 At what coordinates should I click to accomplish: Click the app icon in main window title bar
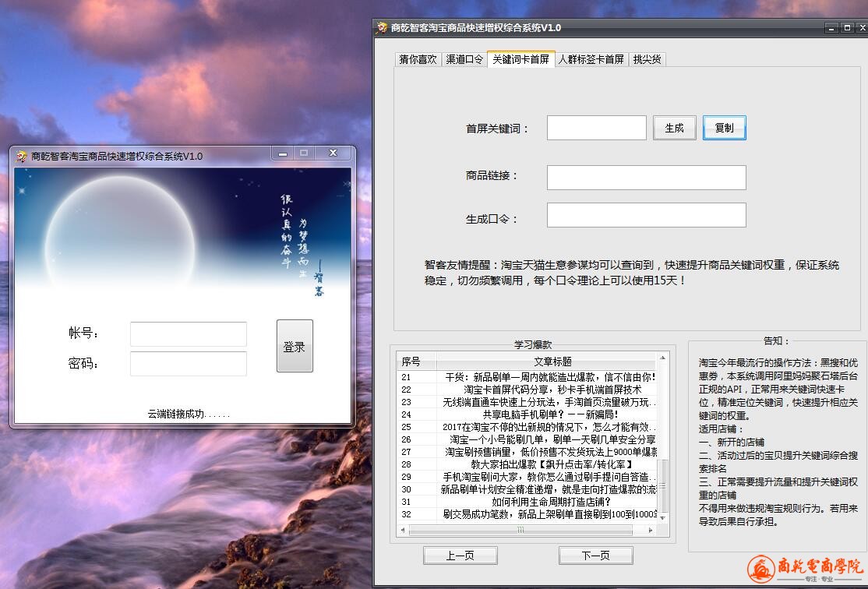pyautogui.click(x=382, y=28)
